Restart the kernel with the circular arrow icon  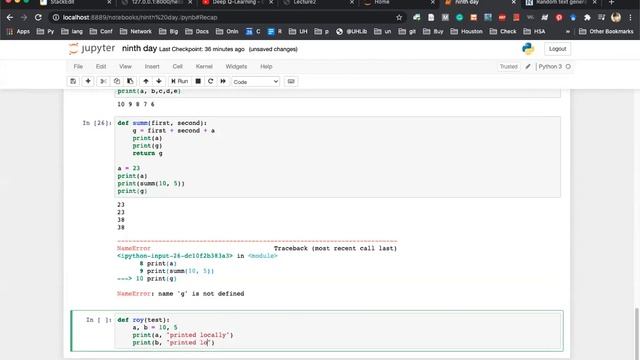point(211,81)
